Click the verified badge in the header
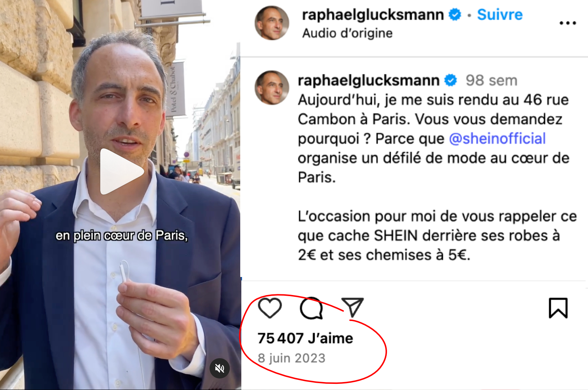 point(455,15)
